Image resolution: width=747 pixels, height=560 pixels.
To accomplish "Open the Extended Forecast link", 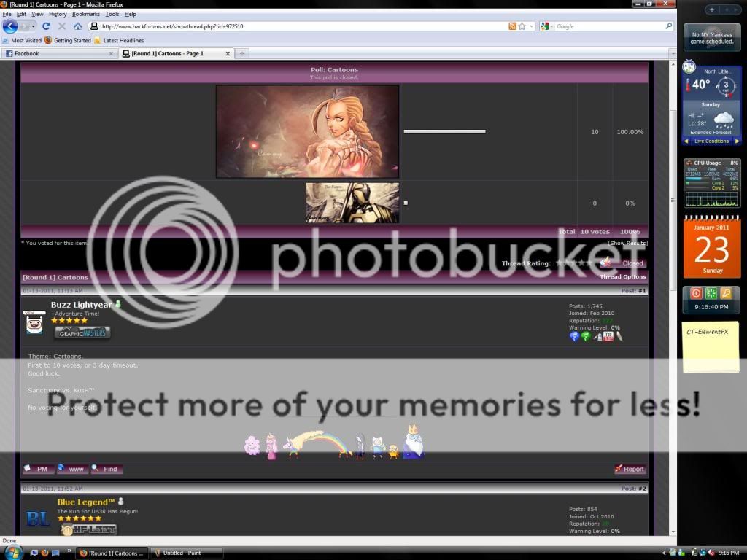I will [711, 133].
